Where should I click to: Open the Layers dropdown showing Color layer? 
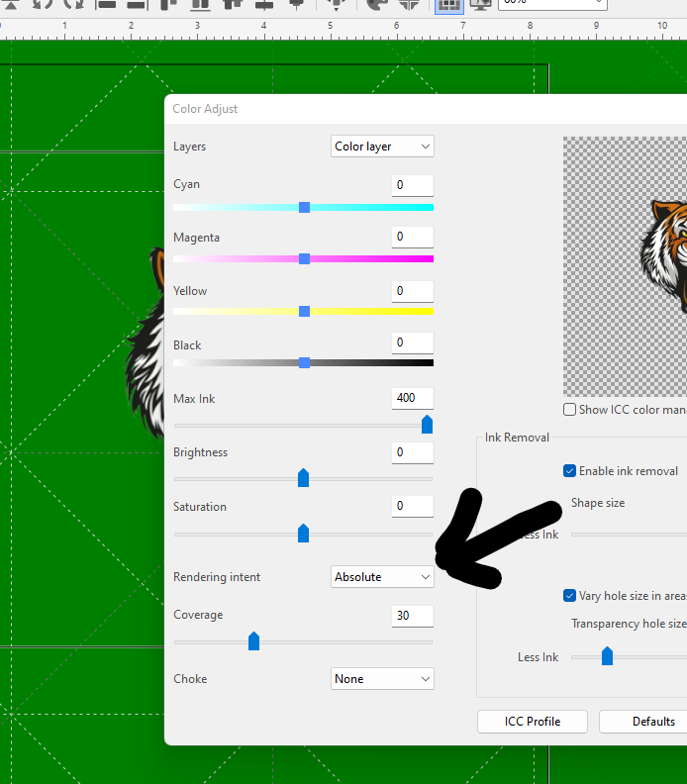[x=382, y=147]
